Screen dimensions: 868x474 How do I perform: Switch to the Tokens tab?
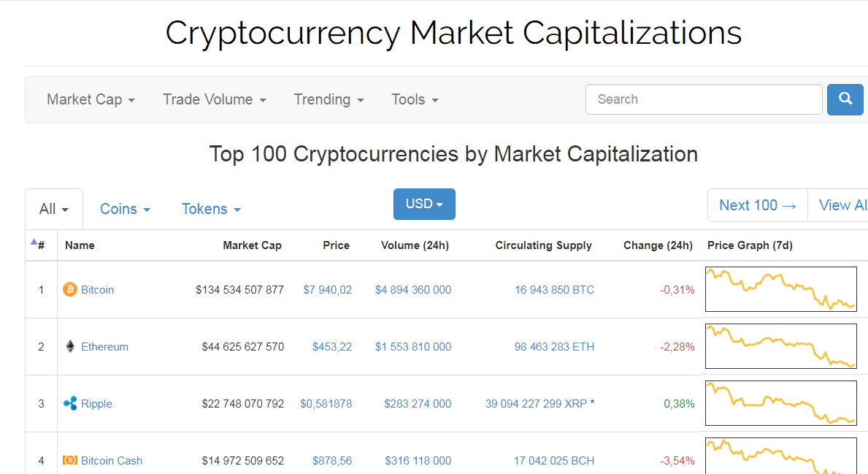click(211, 209)
